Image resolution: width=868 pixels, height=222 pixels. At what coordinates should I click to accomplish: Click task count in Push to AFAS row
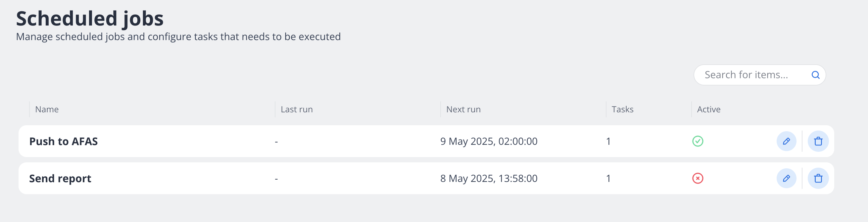[x=608, y=141]
